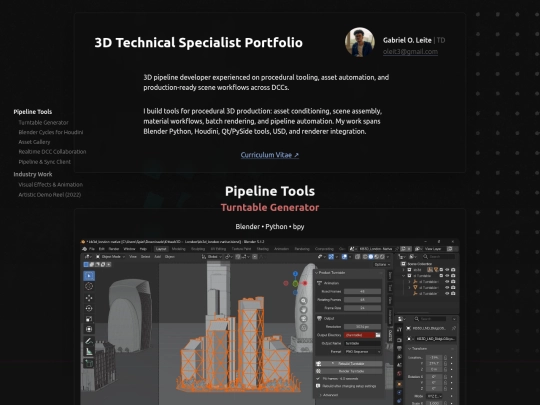Select the Transform tool
Screen dimensions: 540x405
pos(89,329)
